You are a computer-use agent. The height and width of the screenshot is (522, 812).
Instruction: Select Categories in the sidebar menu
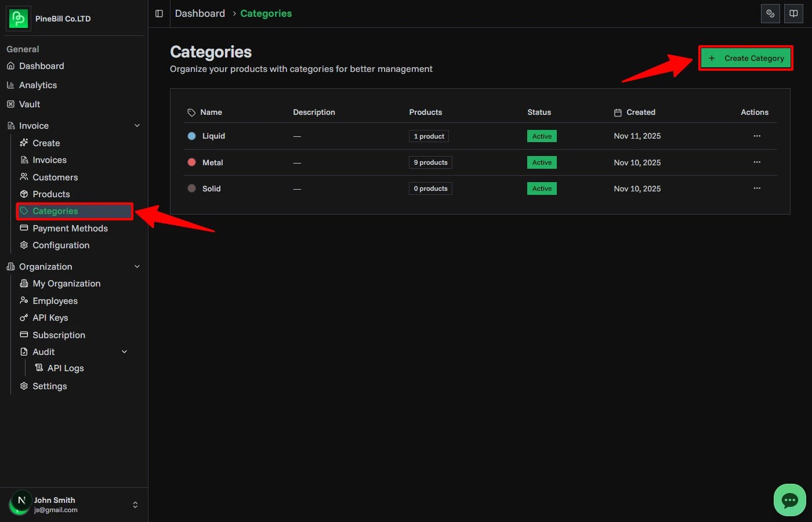tap(56, 211)
